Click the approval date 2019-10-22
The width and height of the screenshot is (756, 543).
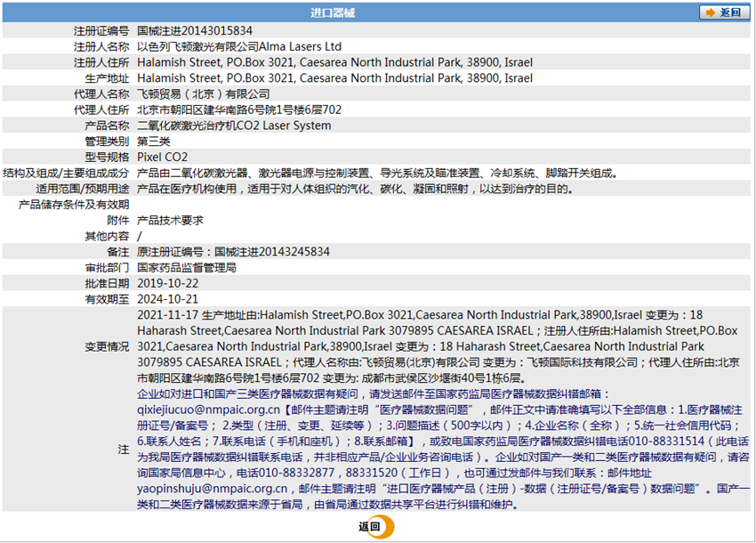pyautogui.click(x=168, y=284)
